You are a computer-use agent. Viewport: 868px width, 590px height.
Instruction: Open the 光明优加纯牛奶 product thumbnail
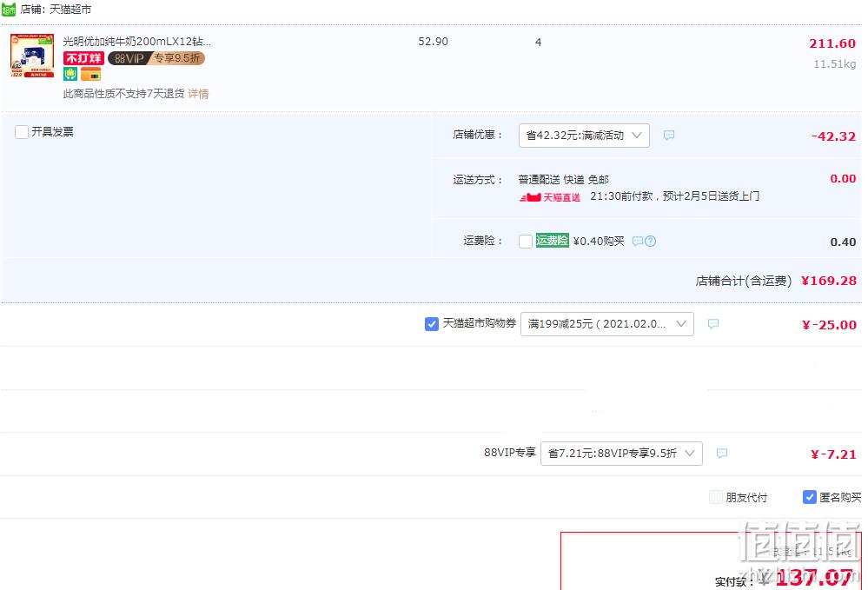point(32,56)
